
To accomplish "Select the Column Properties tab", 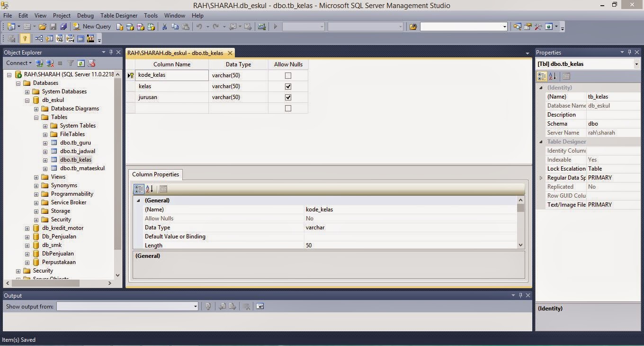I will coord(155,174).
